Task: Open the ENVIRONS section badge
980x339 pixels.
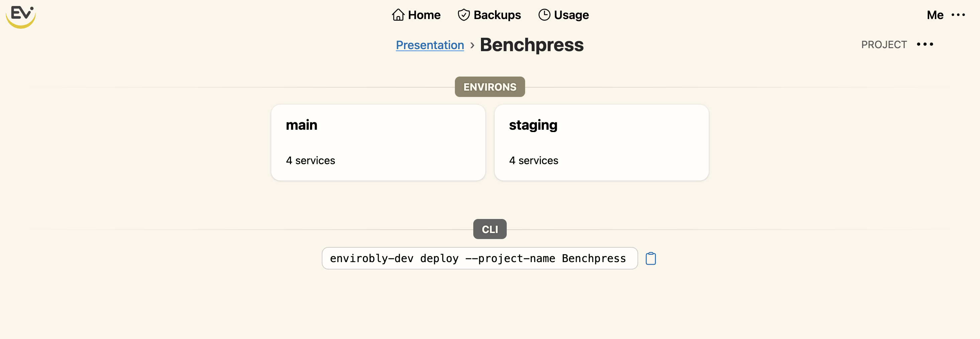Action: pos(489,87)
